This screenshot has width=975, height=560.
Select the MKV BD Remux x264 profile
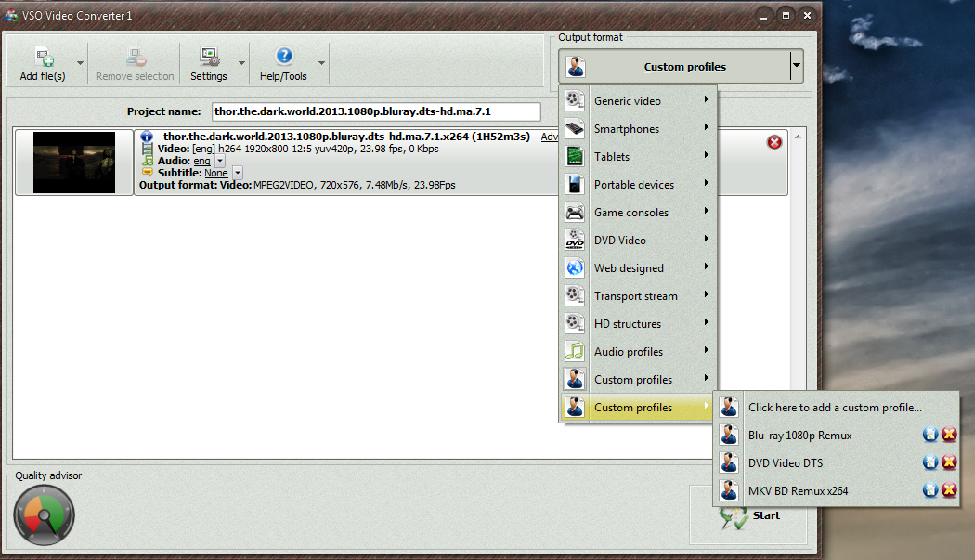[798, 491]
